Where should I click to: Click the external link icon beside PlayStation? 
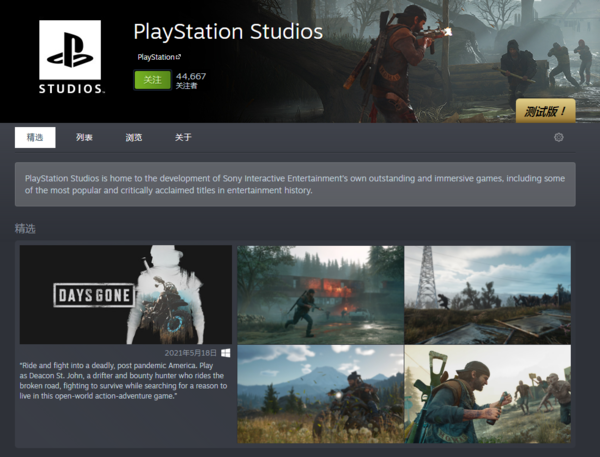click(x=178, y=57)
